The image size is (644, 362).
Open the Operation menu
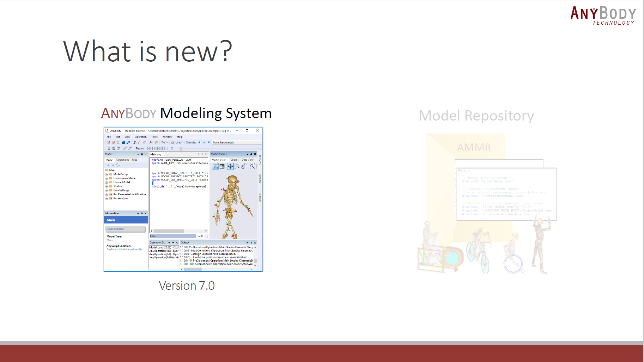(141, 137)
